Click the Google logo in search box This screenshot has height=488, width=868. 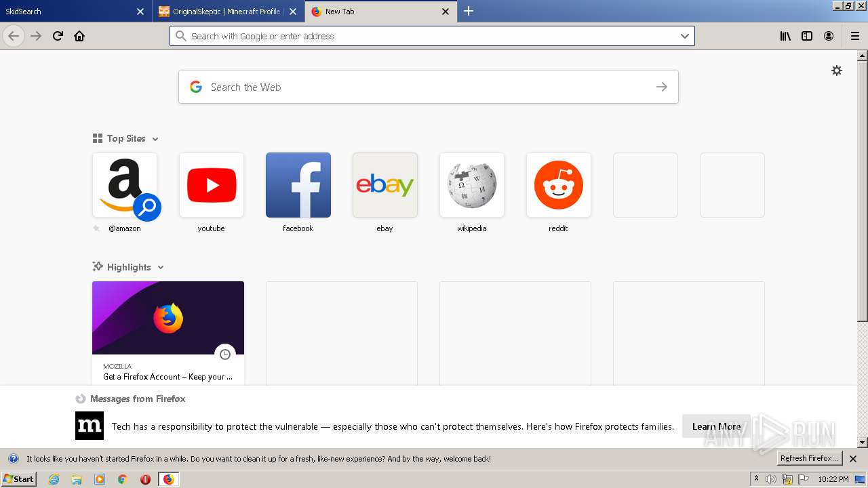click(x=196, y=87)
